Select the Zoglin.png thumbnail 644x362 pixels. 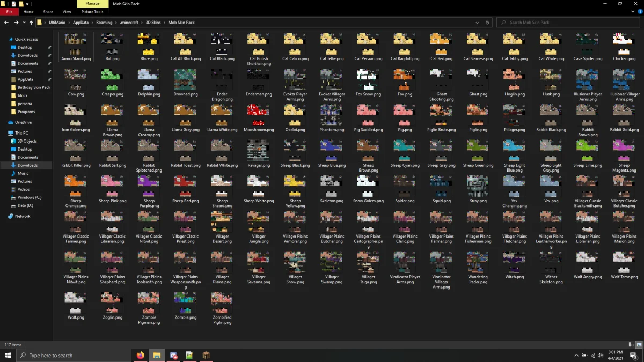(x=112, y=302)
